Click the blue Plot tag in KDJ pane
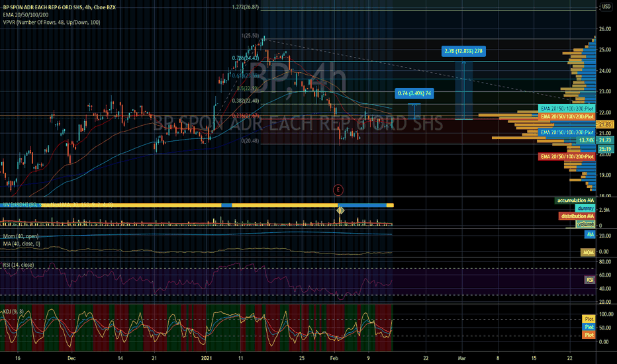617x364 pixels. pyautogui.click(x=589, y=327)
